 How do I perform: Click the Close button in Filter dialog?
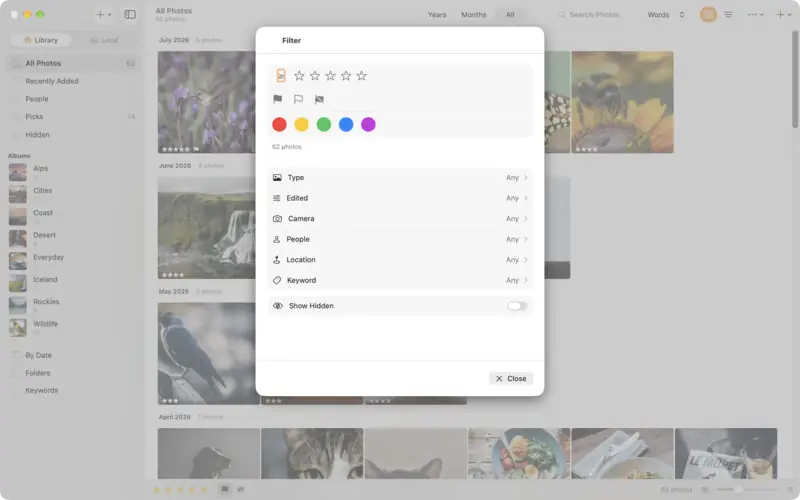click(x=511, y=379)
